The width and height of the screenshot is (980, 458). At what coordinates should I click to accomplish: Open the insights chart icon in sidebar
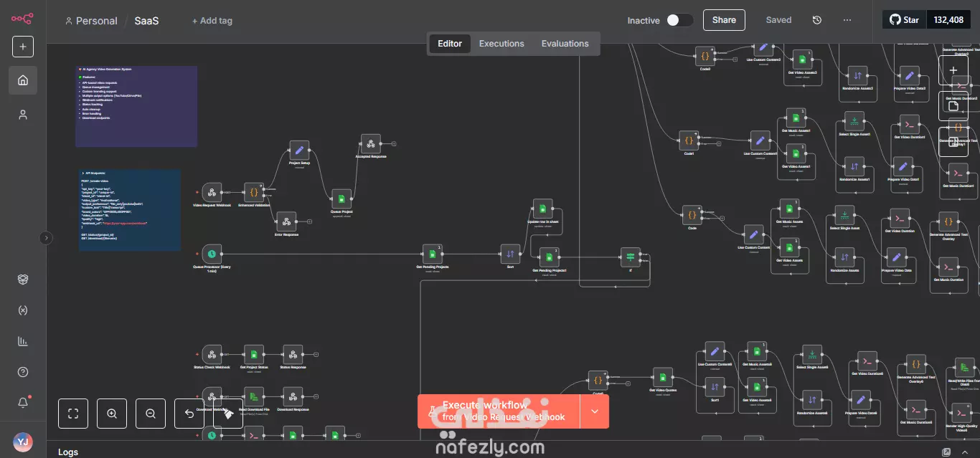click(23, 341)
